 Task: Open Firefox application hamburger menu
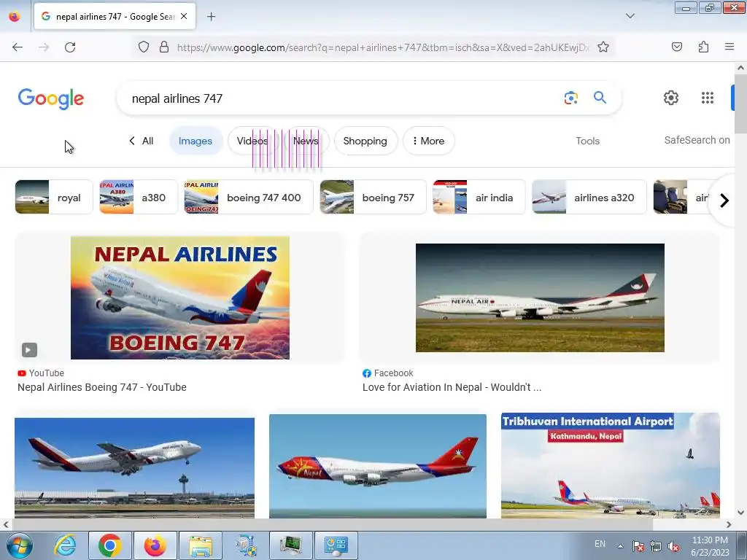[x=729, y=47]
